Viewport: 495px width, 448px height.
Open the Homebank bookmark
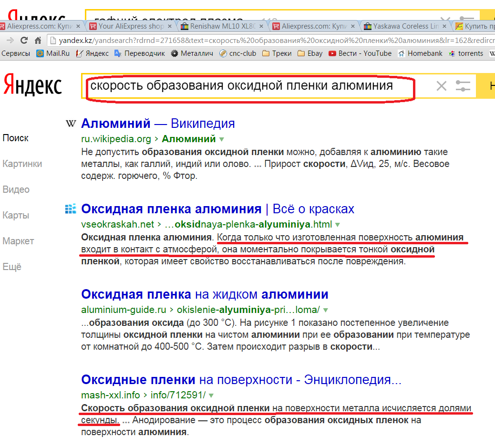point(420,53)
